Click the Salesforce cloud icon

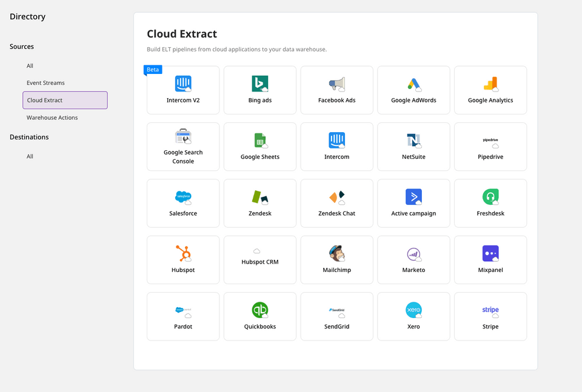point(182,197)
